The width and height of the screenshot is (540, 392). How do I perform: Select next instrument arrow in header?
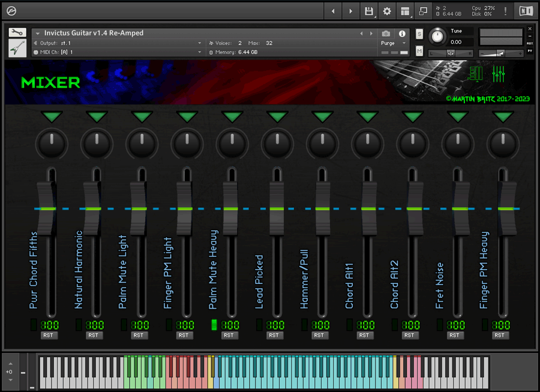(371, 34)
